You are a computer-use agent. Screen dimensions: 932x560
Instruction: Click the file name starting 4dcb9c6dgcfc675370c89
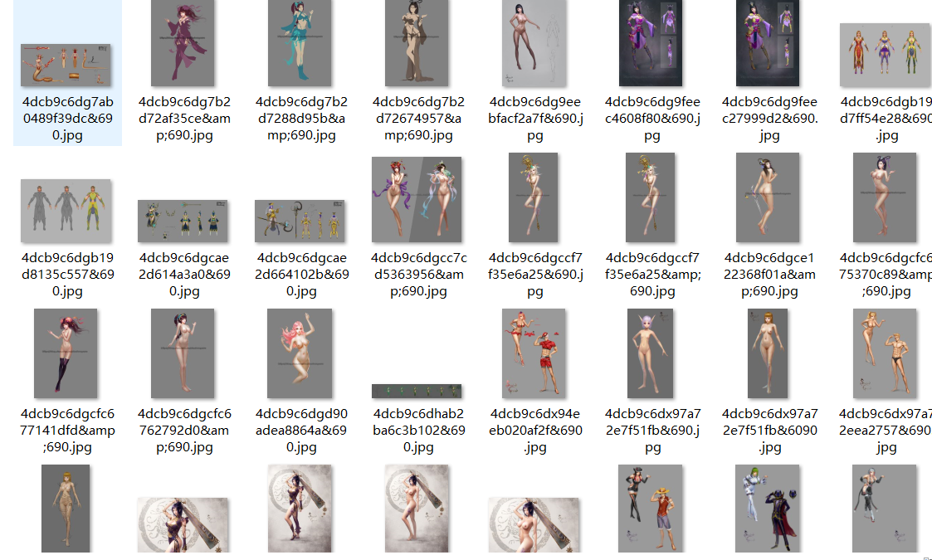coord(886,274)
